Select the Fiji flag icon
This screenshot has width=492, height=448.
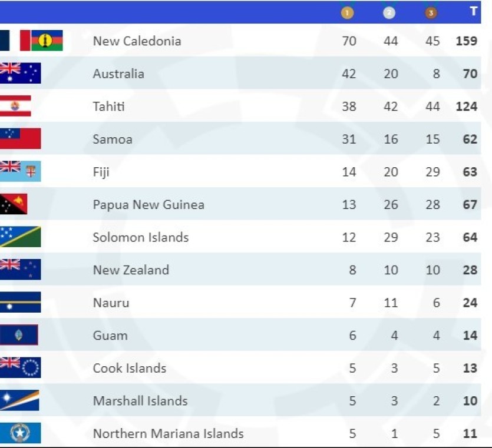point(20,172)
